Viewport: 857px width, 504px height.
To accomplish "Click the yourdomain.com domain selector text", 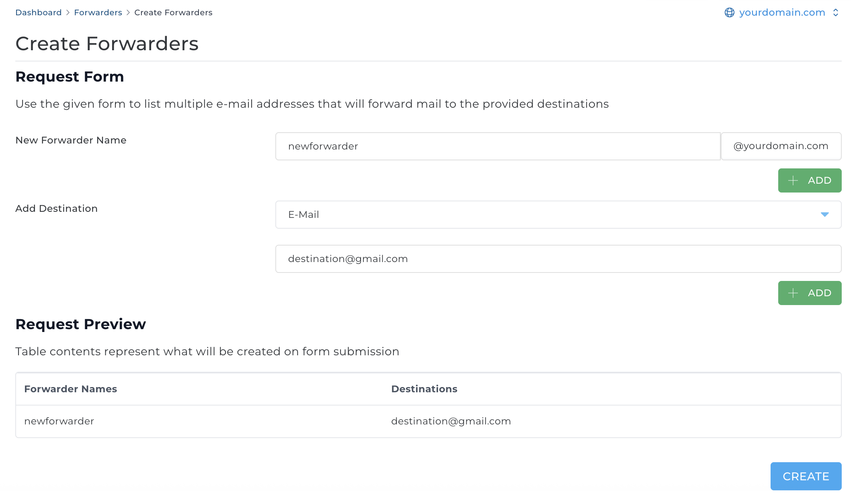I will (x=782, y=12).
